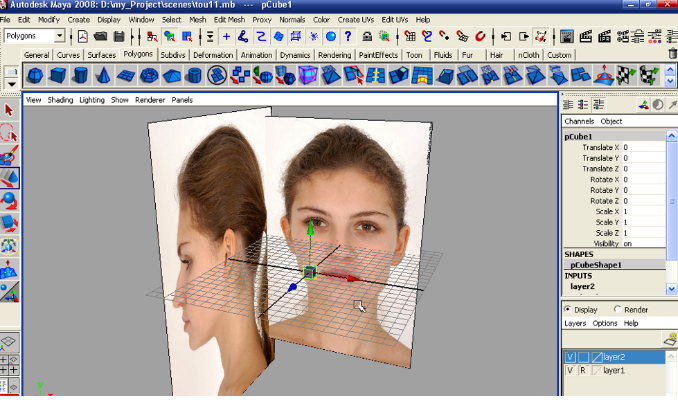The height and width of the screenshot is (419, 678).
Task: Toggle the R display type of layer1
Action: [583, 371]
